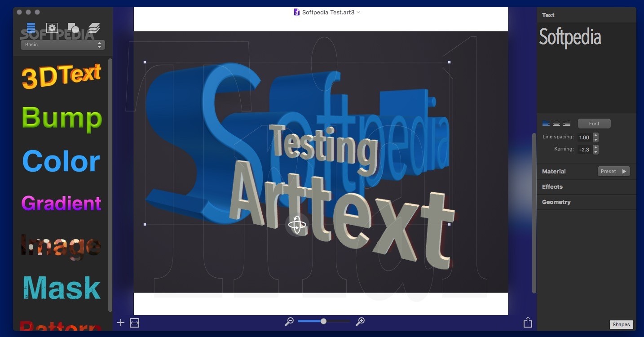Click the Line spacing value field

pos(584,137)
